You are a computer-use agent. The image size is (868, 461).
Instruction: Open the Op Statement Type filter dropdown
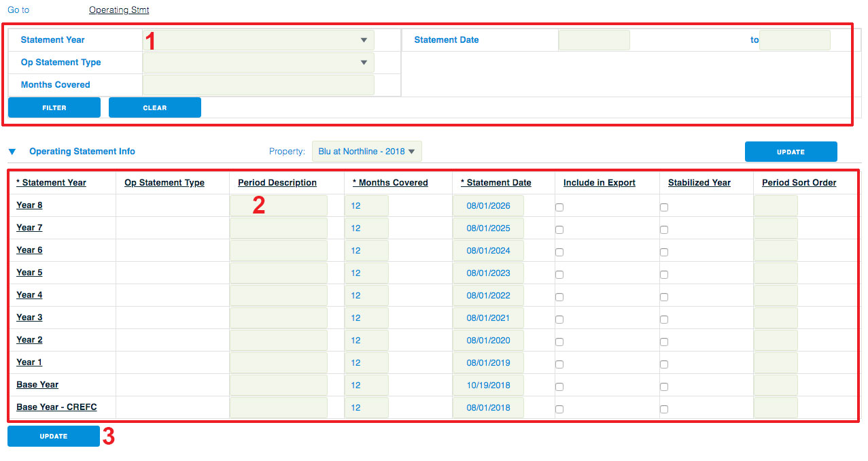point(258,63)
